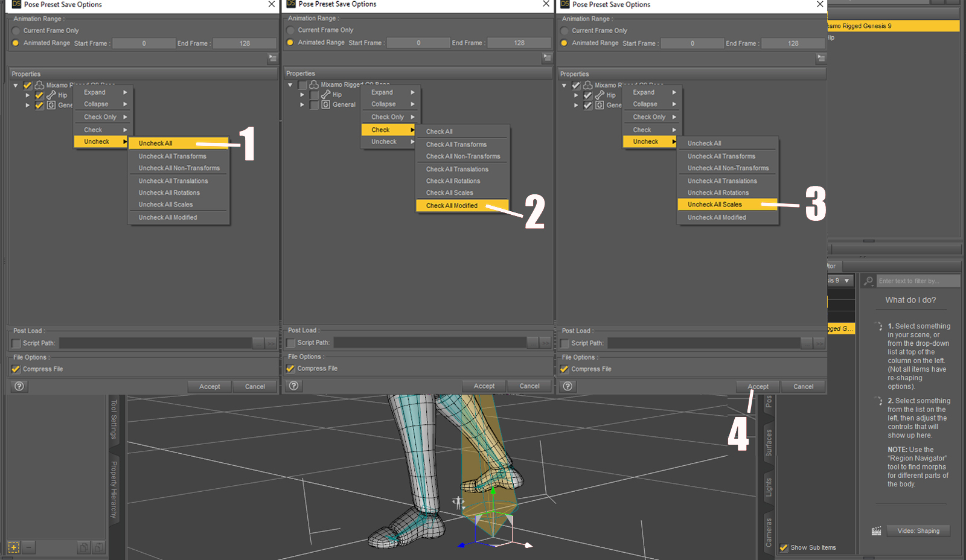This screenshot has height=560, width=966.
Task: Click the search magnifier icon beside filter field
Action: pyautogui.click(x=869, y=281)
